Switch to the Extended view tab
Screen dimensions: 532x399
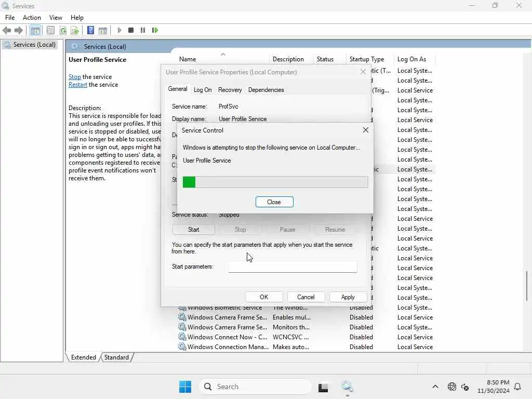84,357
